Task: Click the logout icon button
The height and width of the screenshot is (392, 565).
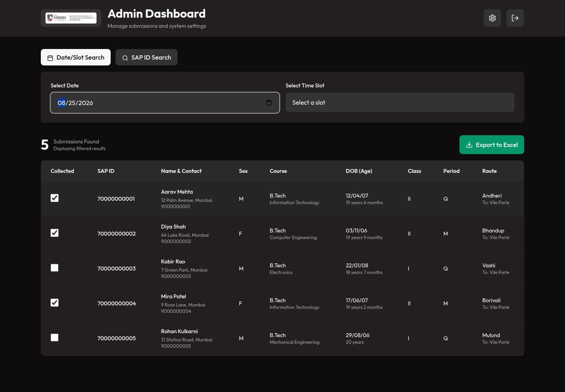Action: (515, 18)
